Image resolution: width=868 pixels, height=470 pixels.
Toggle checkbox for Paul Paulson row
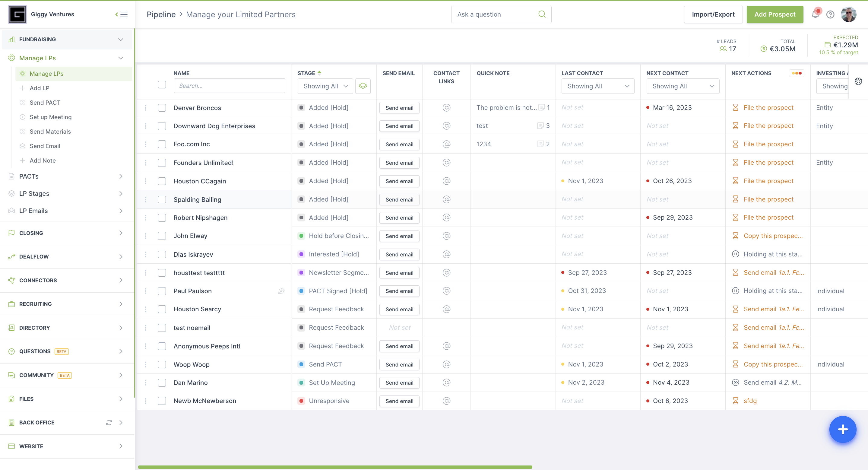[x=163, y=291]
